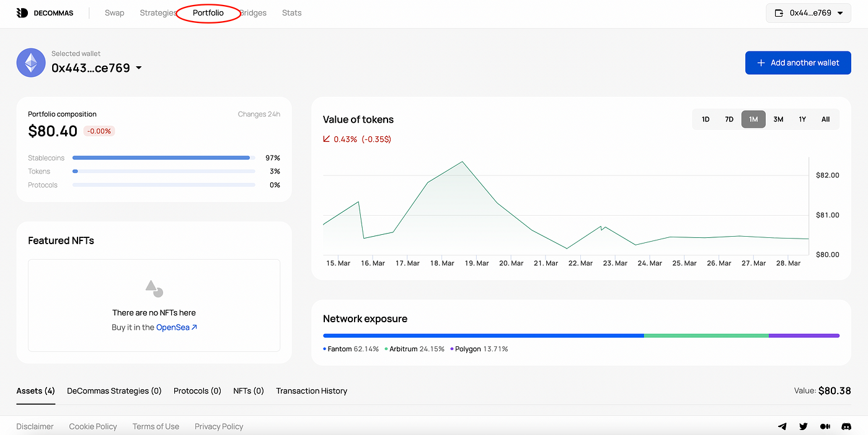Click the Network exposure heading
868x435 pixels.
365,319
